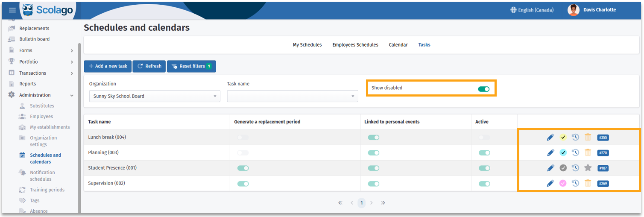Click the Bulletin board sidebar icon
Screen dimensions: 644x217
tap(12, 39)
